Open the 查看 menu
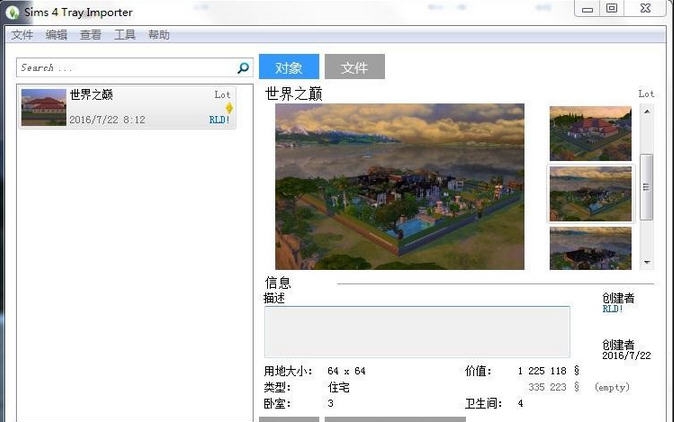The height and width of the screenshot is (422, 674). [91, 35]
